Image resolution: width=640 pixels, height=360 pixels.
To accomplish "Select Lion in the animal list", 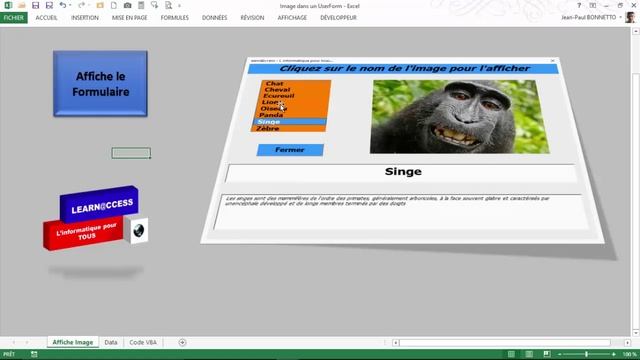I will (x=270, y=102).
